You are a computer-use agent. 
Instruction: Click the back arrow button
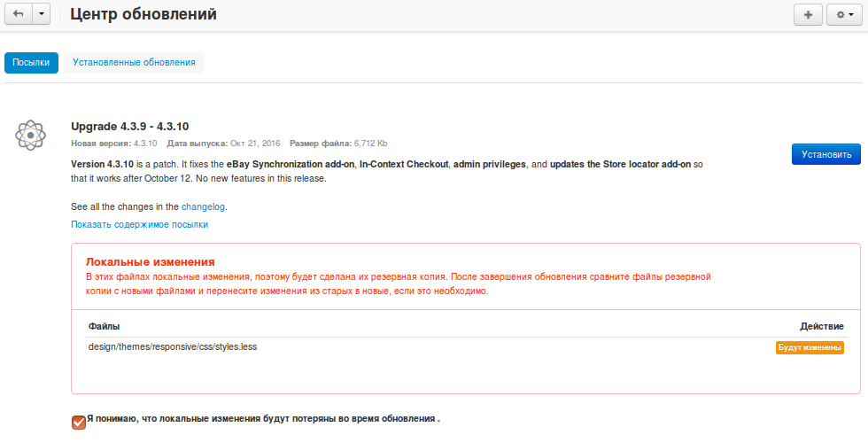tap(19, 15)
